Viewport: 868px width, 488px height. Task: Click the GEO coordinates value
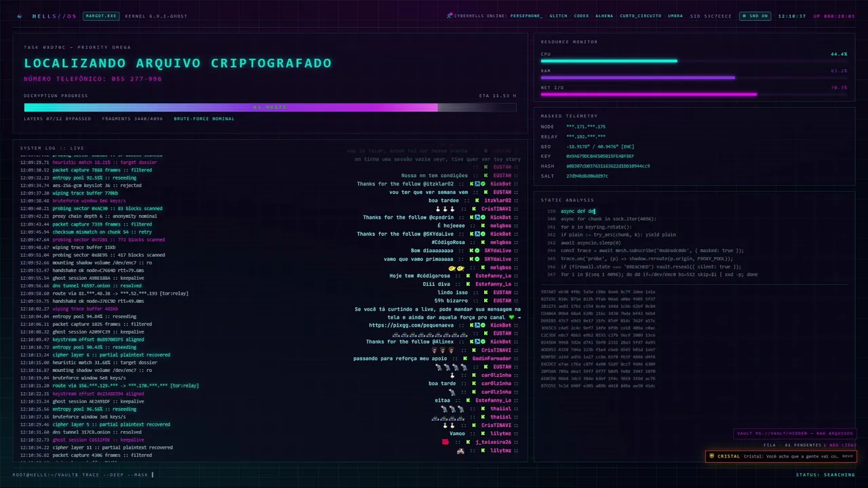[600, 146]
